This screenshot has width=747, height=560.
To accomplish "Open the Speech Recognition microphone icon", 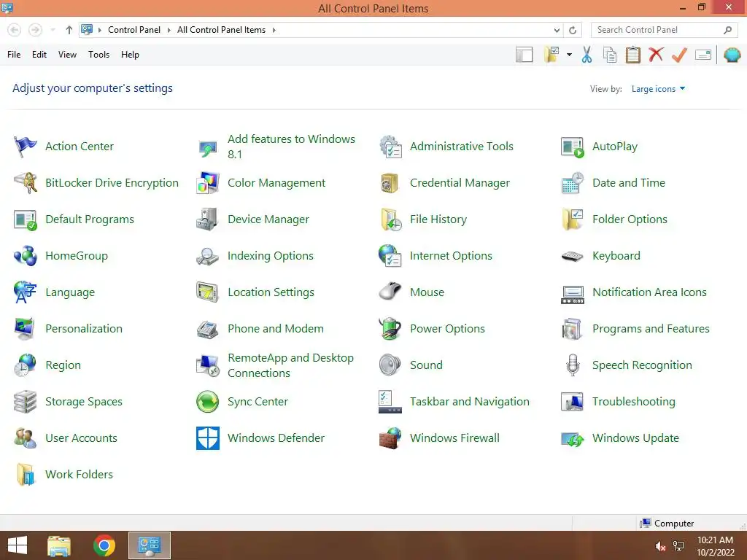I will click(x=573, y=365).
